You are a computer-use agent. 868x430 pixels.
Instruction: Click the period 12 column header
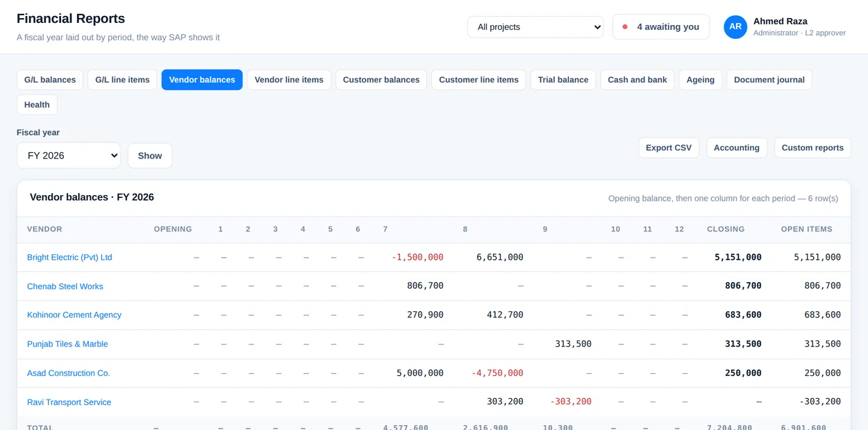pos(679,229)
